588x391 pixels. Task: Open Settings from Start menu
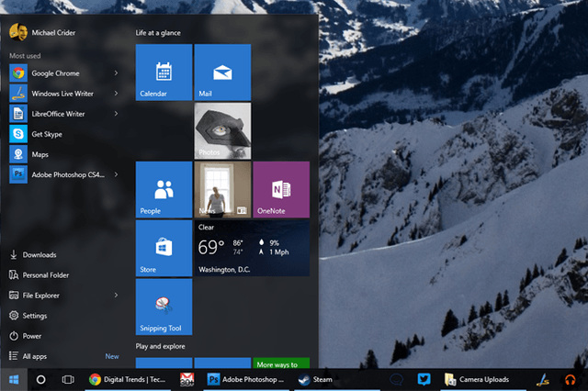[28, 316]
